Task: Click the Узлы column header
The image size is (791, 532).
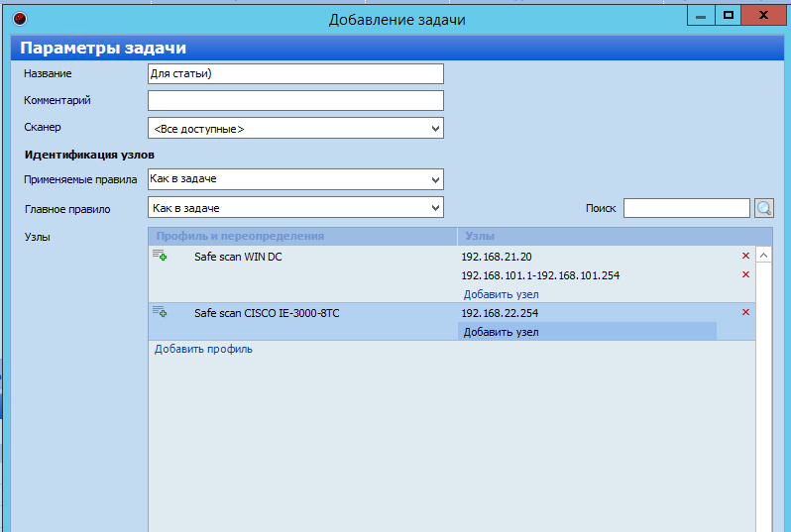Action: coord(615,236)
